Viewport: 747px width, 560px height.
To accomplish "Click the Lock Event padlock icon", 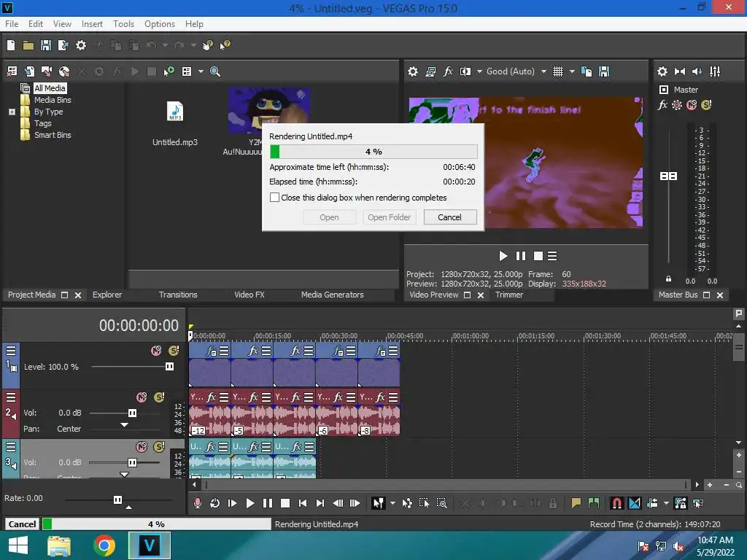I will coord(553,503).
